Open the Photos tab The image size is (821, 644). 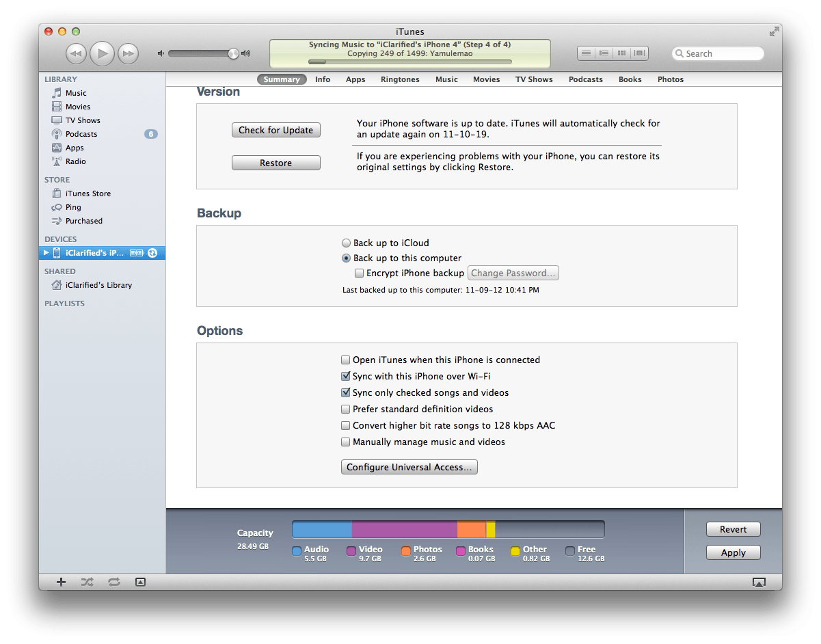click(670, 79)
